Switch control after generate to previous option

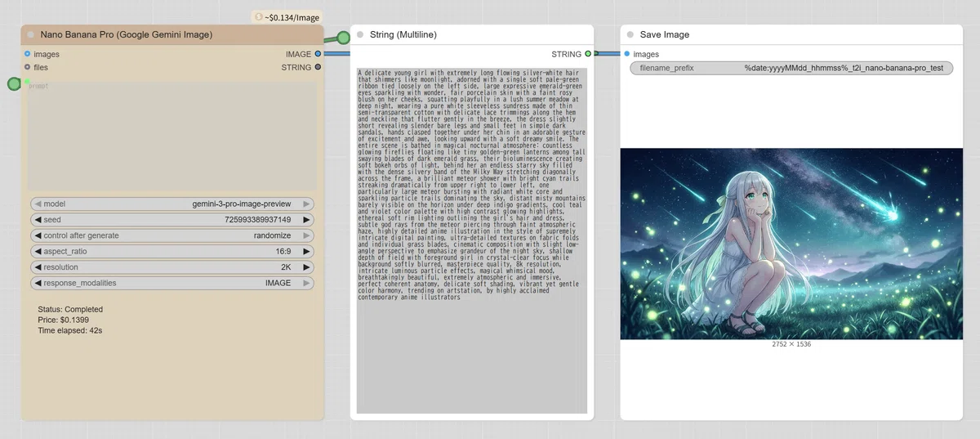[37, 235]
